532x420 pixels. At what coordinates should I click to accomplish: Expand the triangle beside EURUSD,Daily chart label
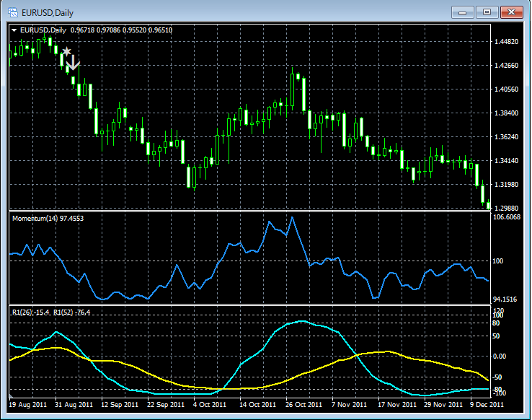(14, 30)
